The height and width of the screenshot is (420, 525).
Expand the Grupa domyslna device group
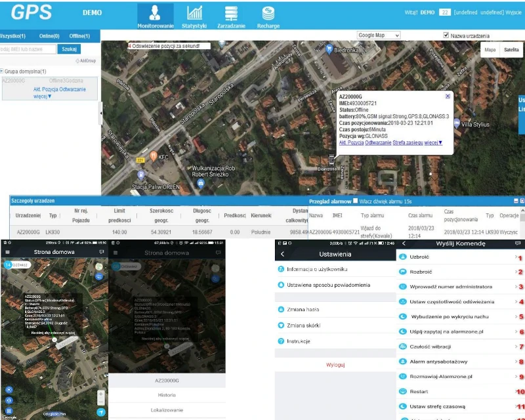[3, 71]
